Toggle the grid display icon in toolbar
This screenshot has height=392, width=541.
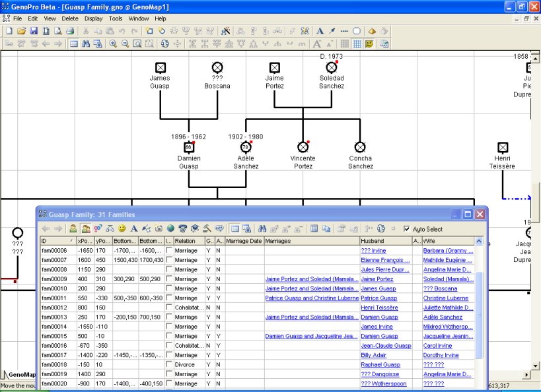[357, 44]
